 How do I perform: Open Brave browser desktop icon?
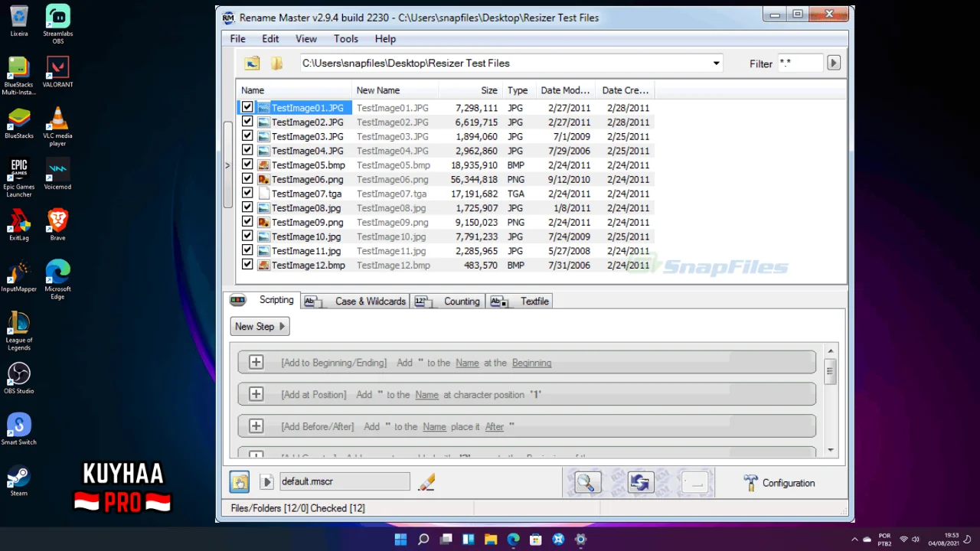coord(58,225)
